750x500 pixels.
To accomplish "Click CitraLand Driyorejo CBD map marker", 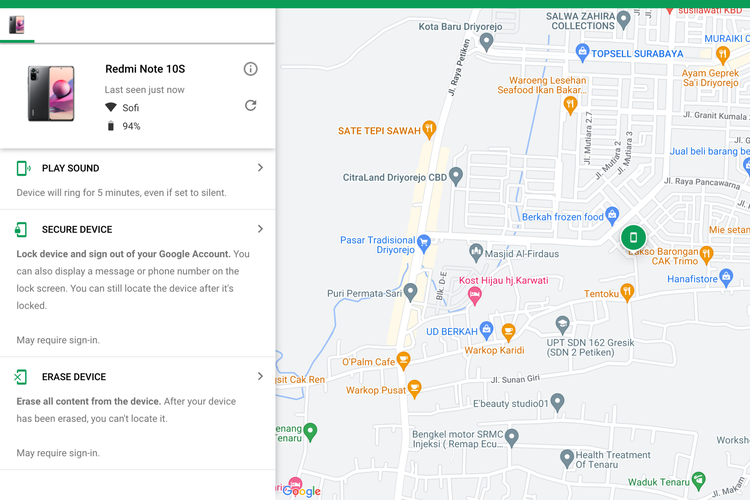I will 456,177.
